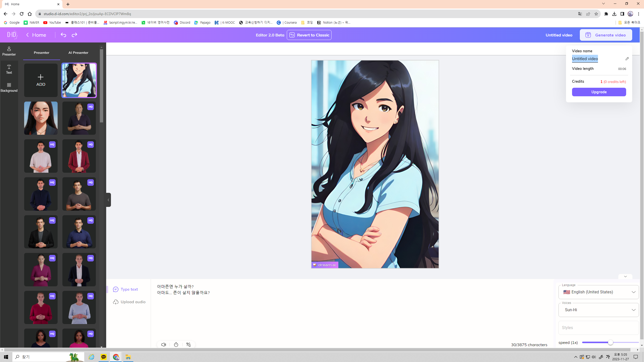
Task: Click the page horizontal scrollbar at the bottom
Action: (317, 350)
